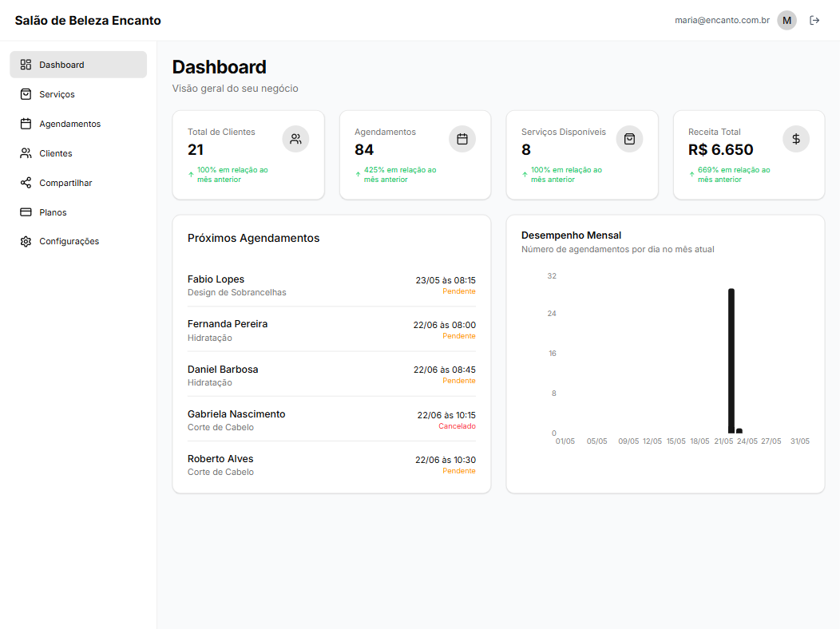This screenshot has height=629, width=840.
Task: Click the Salão de Beleza Encanto title
Action: pyautogui.click(x=88, y=21)
